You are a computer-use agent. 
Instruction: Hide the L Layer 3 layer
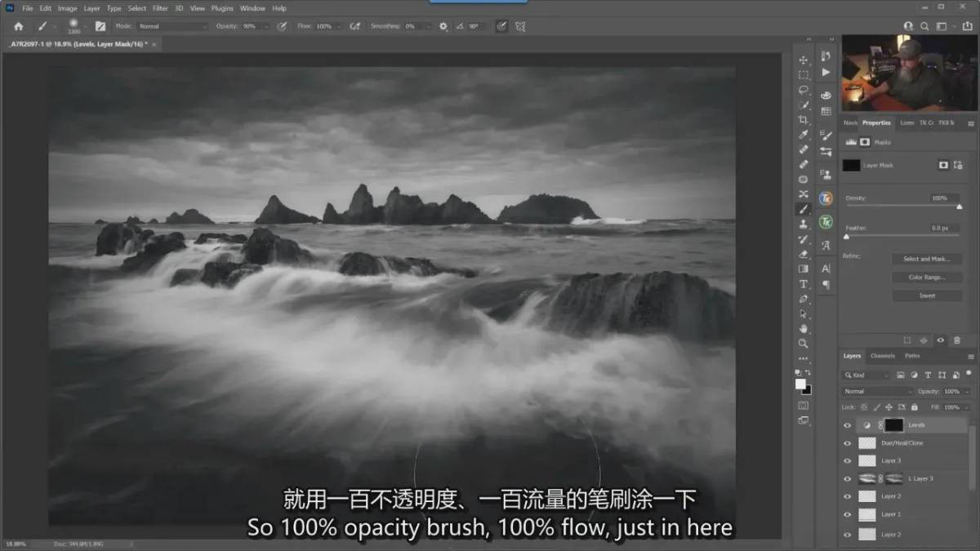(x=847, y=478)
